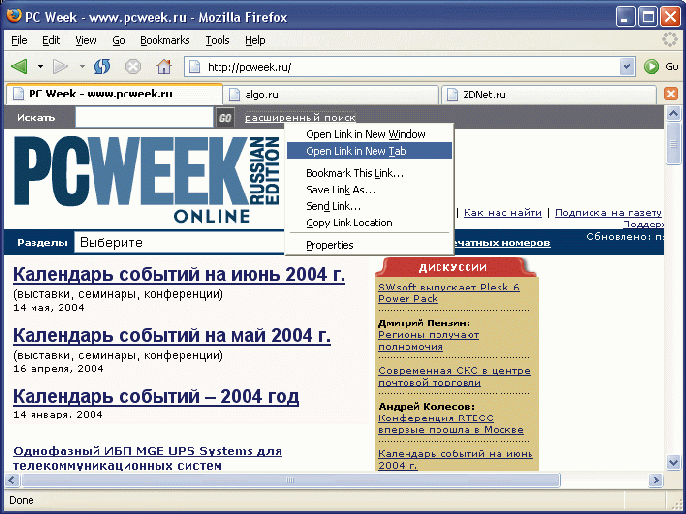Expand the Выберите sections dropdown
This screenshot has height=514, width=686.
179,242
